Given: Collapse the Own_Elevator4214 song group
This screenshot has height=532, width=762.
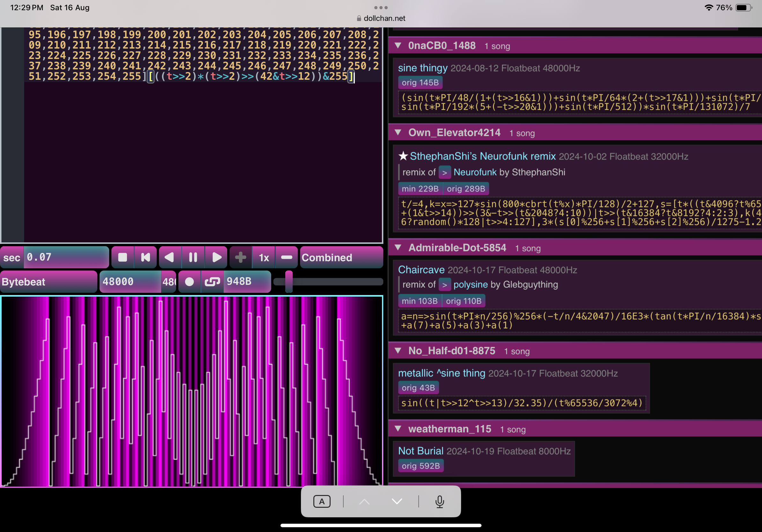Looking at the screenshot, I should (x=398, y=133).
